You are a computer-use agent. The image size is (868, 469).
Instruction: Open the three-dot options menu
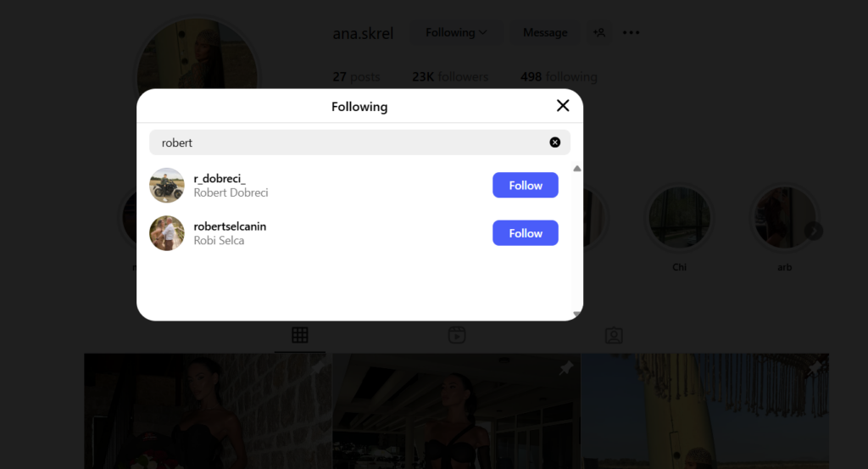coord(631,33)
